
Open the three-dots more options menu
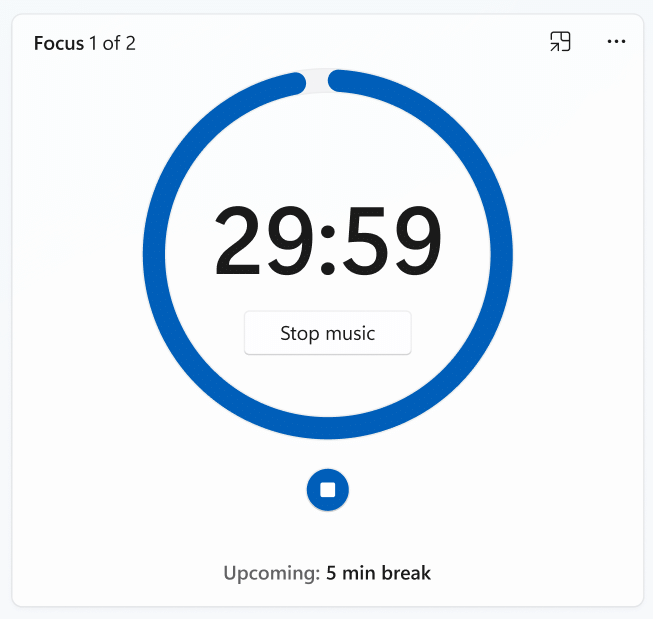(616, 42)
